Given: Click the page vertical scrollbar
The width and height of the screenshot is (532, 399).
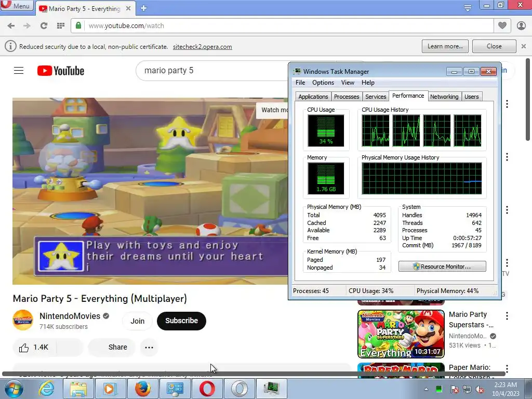Looking at the screenshot, I should click(528, 100).
